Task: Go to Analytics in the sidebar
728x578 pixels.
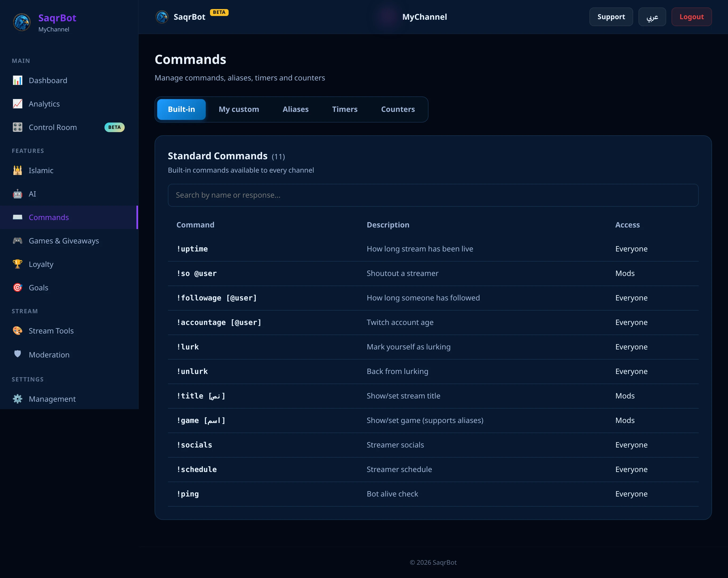Action: pos(69,104)
